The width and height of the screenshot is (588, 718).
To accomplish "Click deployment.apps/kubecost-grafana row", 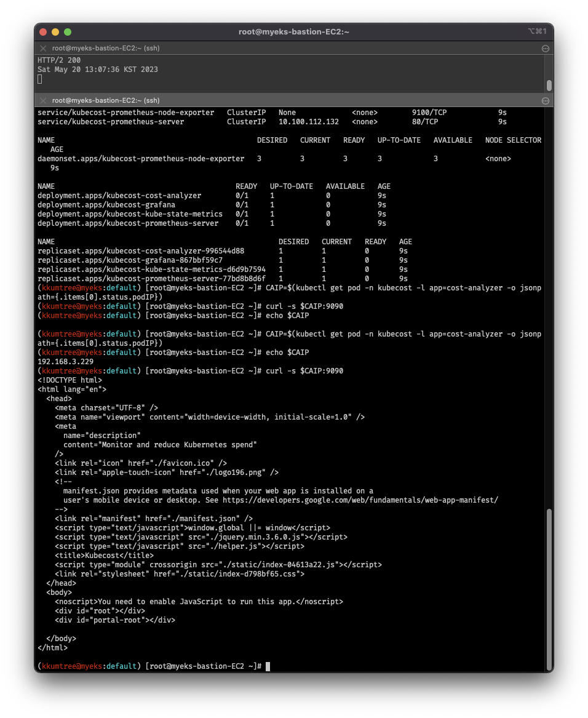I will (212, 205).
